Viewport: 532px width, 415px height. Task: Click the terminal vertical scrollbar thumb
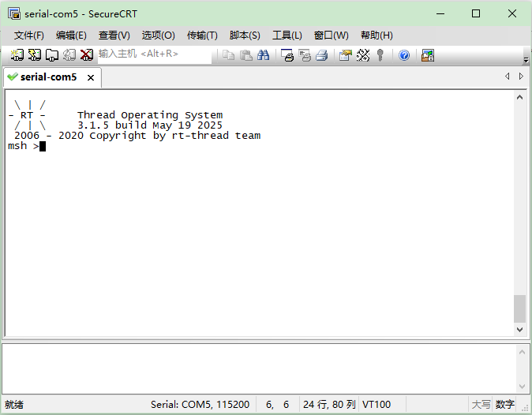[x=519, y=308]
